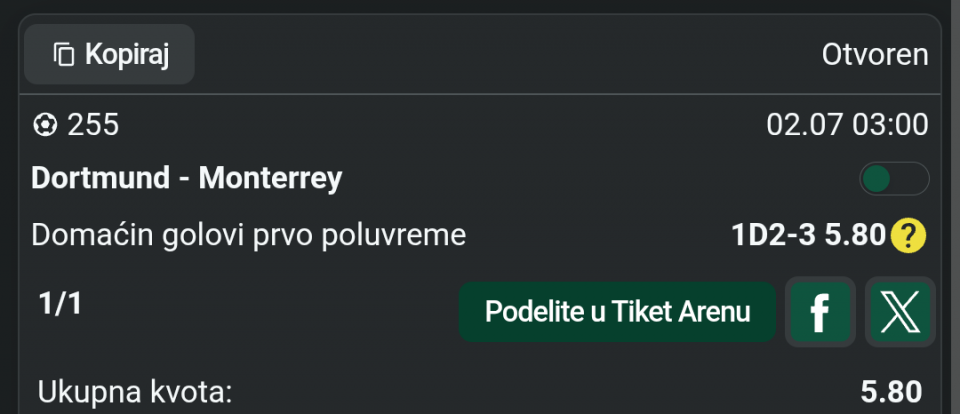The width and height of the screenshot is (960, 414).
Task: Open the yellow question mark help icon
Action: tap(908, 235)
